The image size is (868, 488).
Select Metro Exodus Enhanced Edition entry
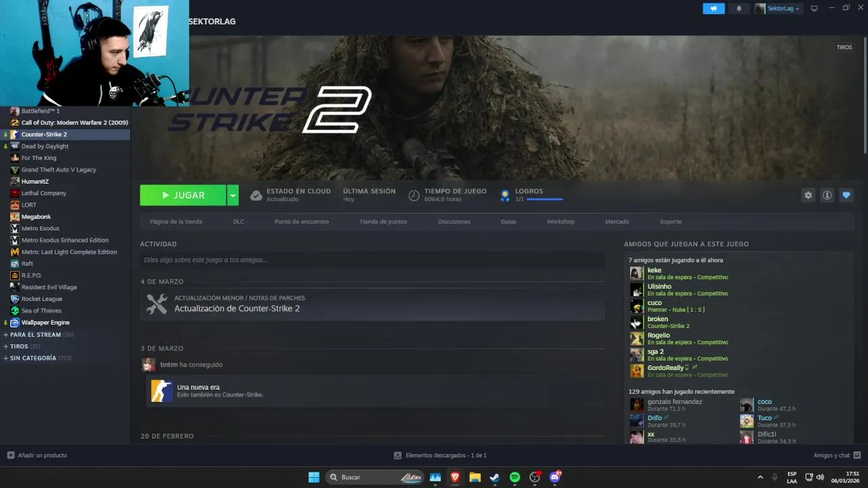[65, 240]
